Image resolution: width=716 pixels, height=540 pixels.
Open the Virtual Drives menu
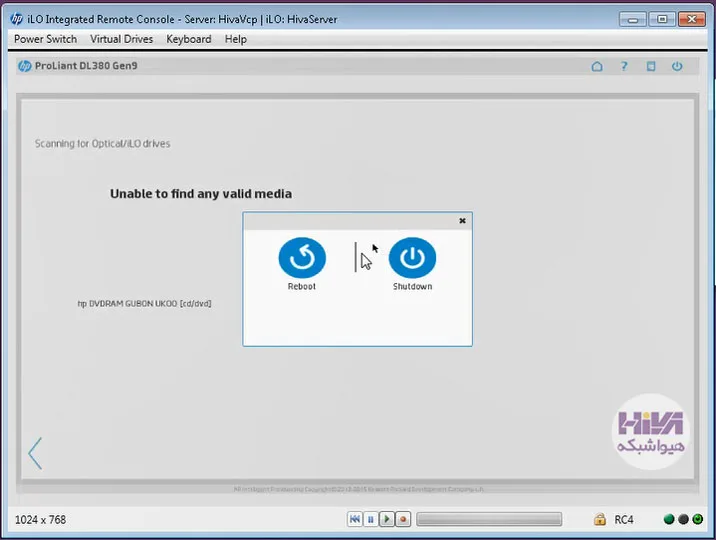coord(121,39)
